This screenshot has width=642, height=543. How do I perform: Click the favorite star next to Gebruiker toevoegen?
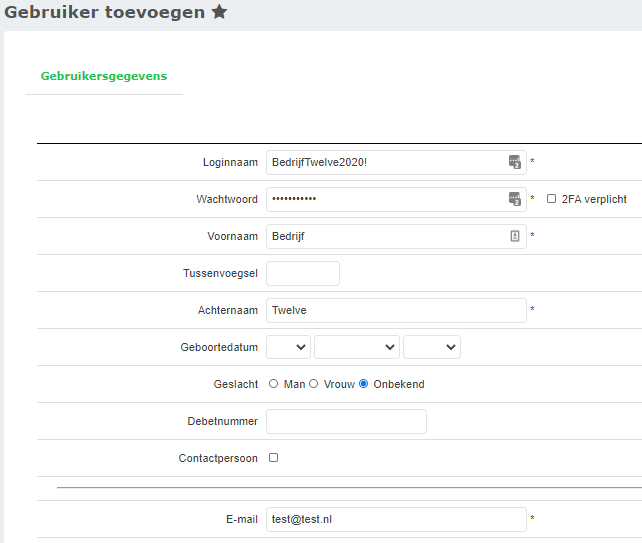[x=219, y=13]
